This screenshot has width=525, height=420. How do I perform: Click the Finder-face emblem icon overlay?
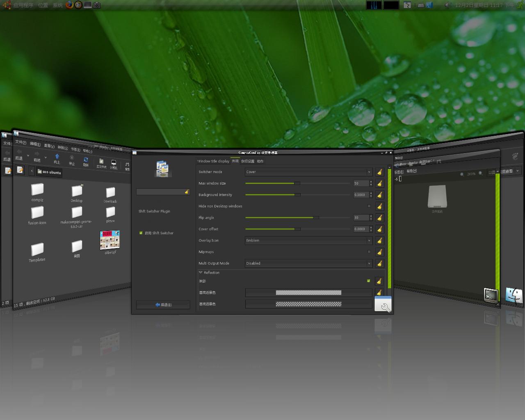[x=514, y=295]
